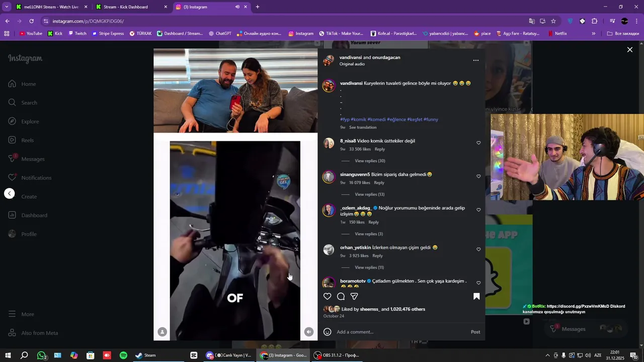Bookmark this page with star icon
Screen dimensions: 644x362
tap(553, 21)
